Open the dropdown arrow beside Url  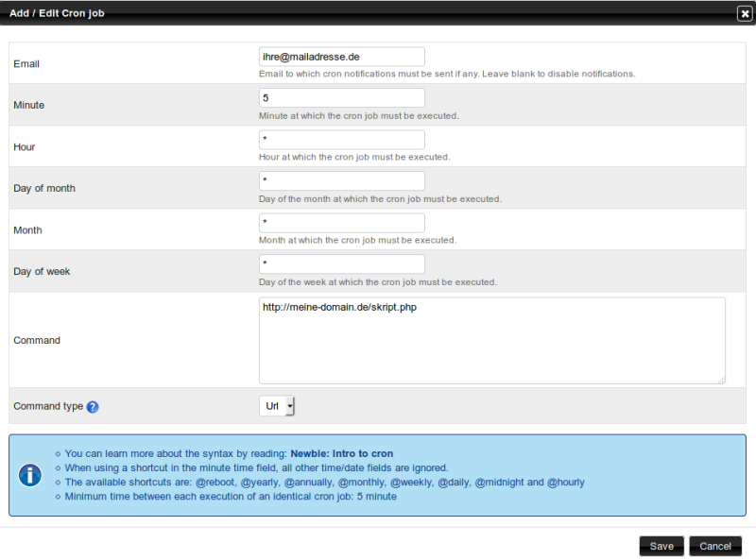point(289,405)
